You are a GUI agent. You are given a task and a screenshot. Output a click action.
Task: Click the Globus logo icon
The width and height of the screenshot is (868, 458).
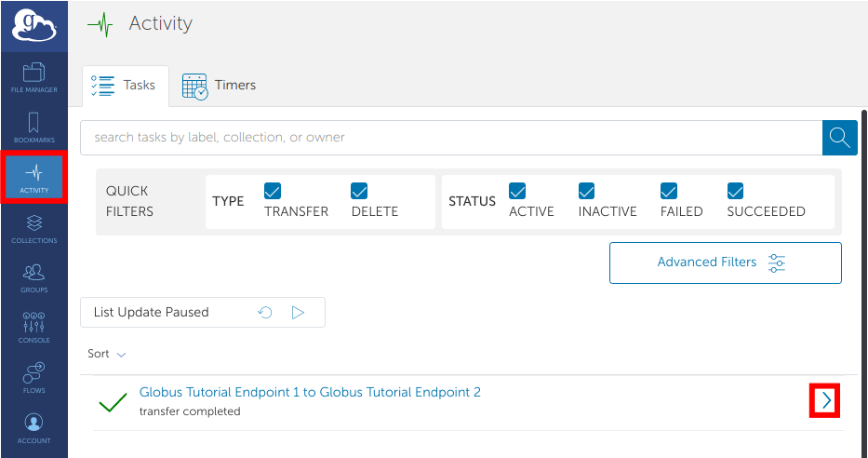tap(33, 25)
